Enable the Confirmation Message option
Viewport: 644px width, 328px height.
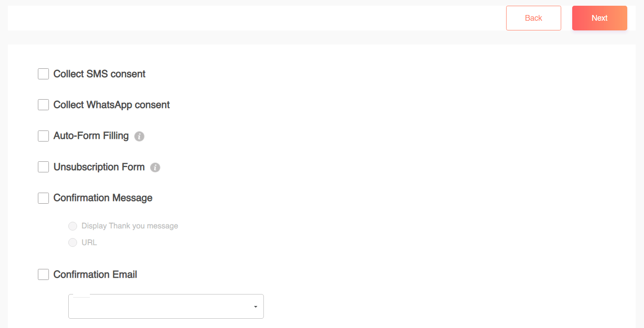(x=43, y=198)
